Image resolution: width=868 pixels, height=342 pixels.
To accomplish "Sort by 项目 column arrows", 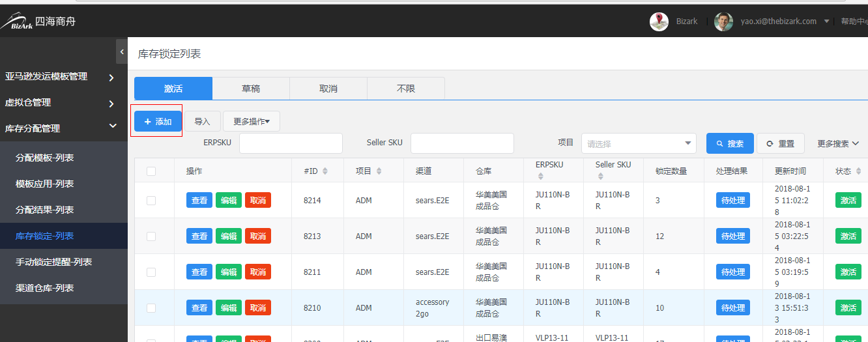I will click(379, 171).
